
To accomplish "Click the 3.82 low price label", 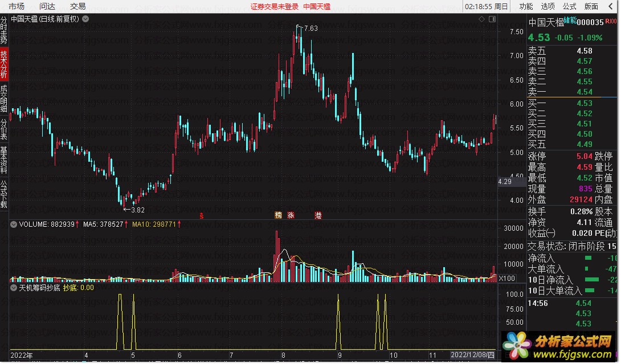I will pyautogui.click(x=137, y=210).
